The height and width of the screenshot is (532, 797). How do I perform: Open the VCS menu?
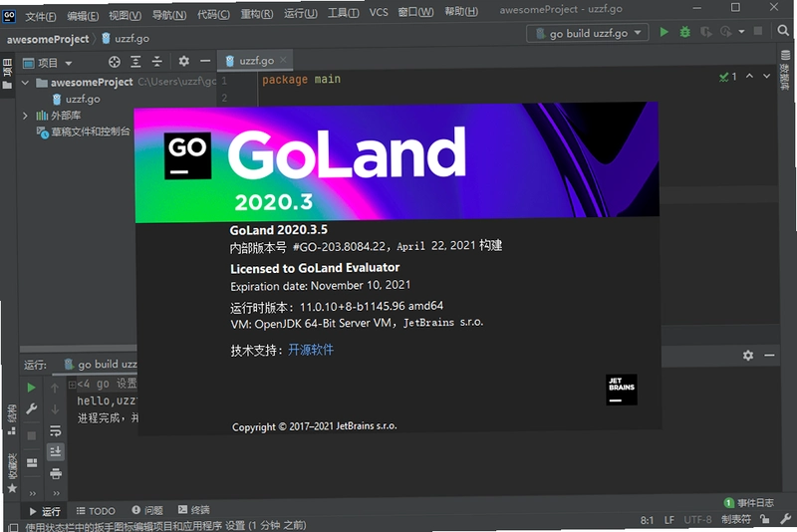379,12
